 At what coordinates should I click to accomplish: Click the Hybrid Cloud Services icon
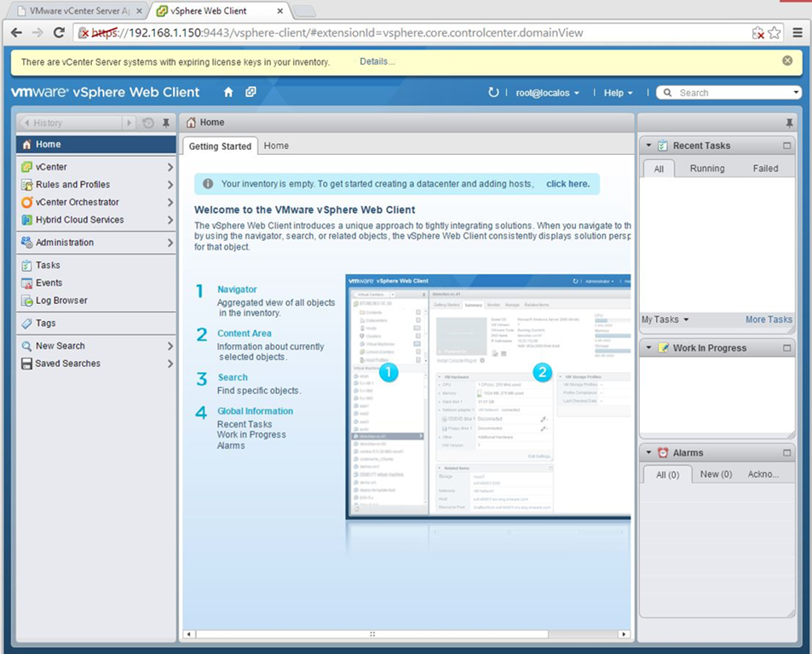pos(27,220)
